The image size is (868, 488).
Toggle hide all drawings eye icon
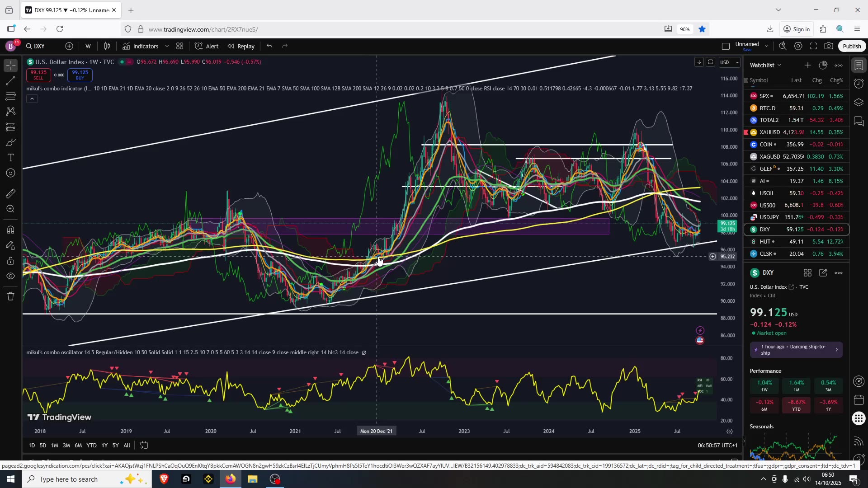(11, 276)
